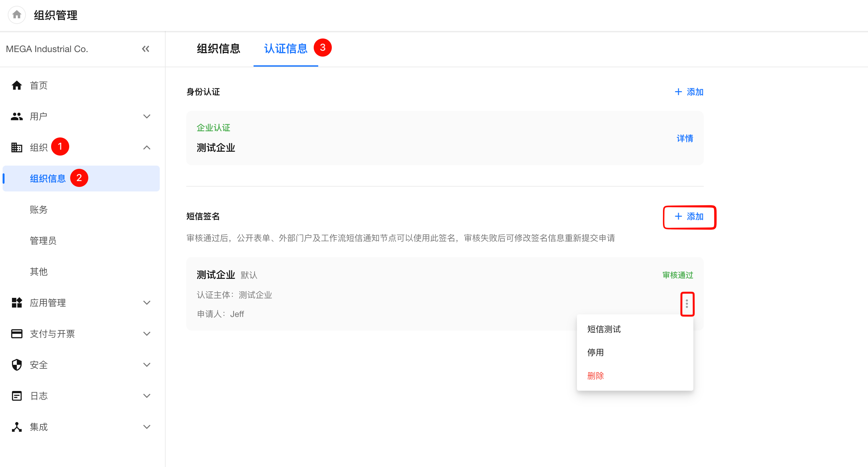Click 添加 button beside 短信签名

[689, 217]
